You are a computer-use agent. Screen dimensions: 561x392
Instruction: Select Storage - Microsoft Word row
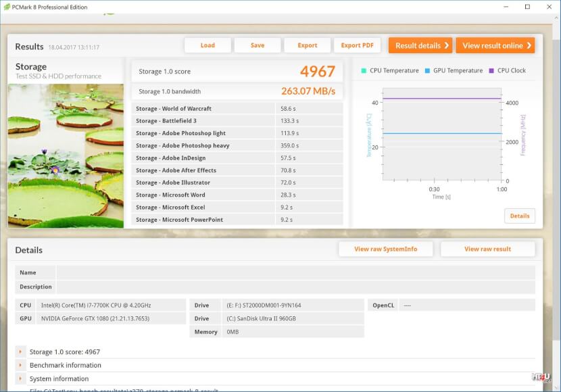click(x=237, y=195)
